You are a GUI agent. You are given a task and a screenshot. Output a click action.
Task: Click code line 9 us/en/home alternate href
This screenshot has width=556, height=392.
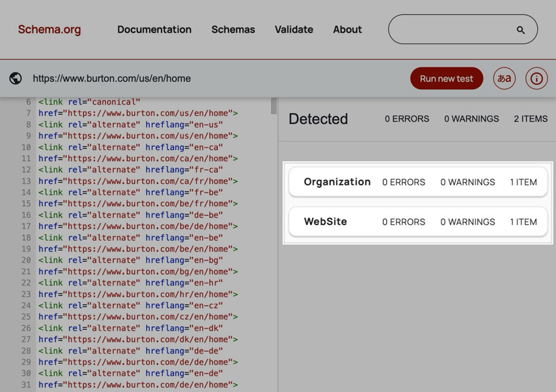click(x=138, y=136)
